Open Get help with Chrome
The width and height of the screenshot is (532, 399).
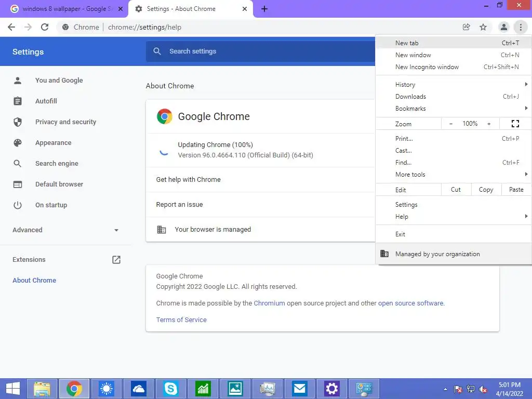(261, 179)
